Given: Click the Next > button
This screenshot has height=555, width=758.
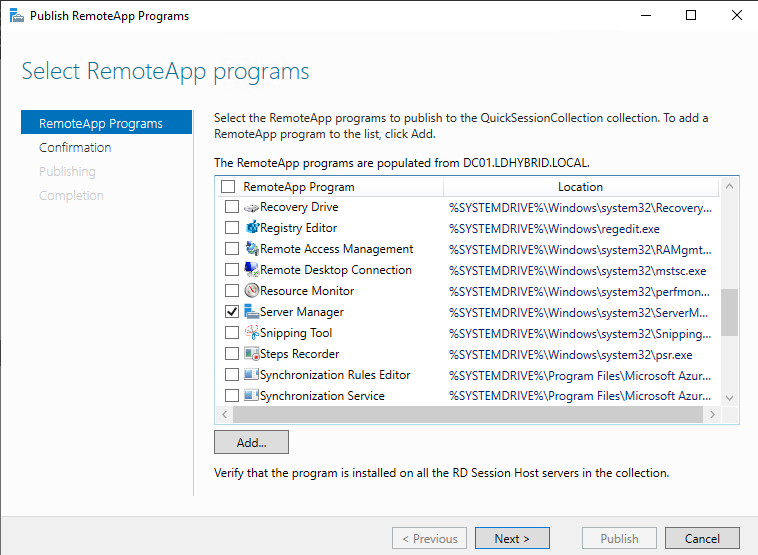Looking at the screenshot, I should tap(512, 539).
